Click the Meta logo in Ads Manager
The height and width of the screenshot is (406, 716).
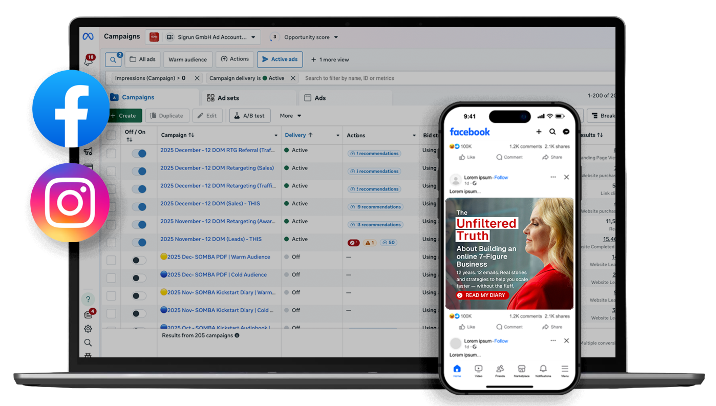(88, 36)
